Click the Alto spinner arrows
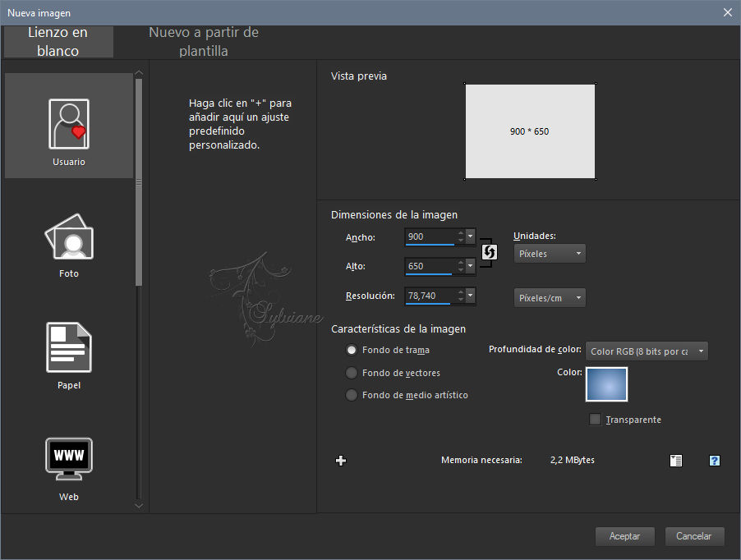 (461, 266)
